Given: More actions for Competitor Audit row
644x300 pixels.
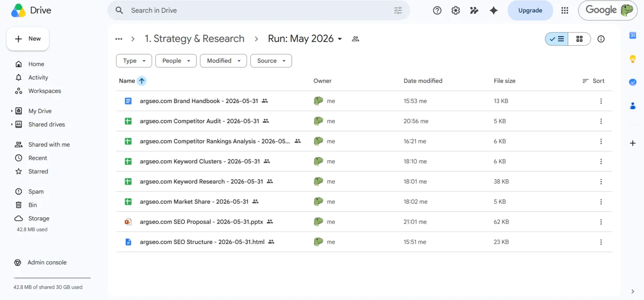Looking at the screenshot, I should coord(601,121).
